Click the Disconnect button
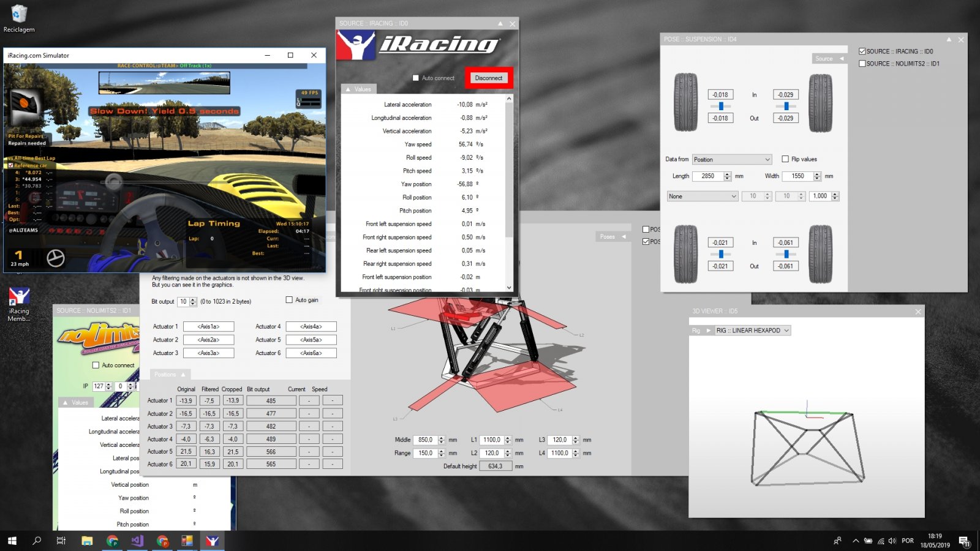The width and height of the screenshot is (980, 551). (x=489, y=78)
